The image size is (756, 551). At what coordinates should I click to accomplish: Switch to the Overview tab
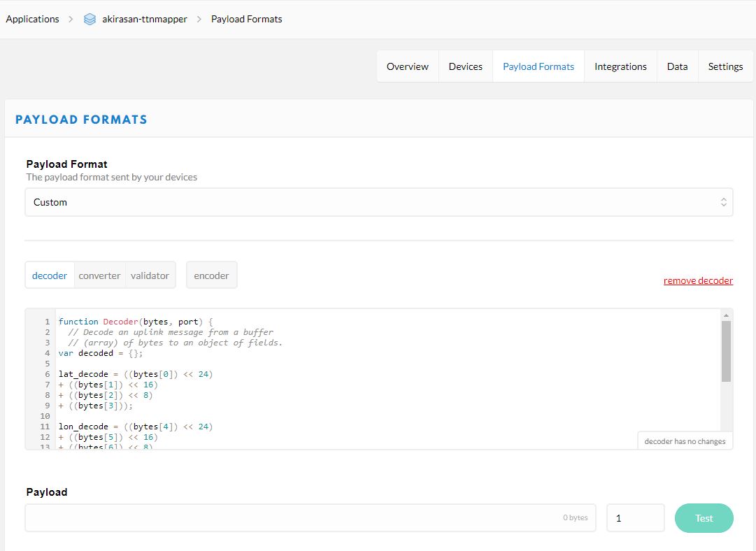click(x=408, y=66)
